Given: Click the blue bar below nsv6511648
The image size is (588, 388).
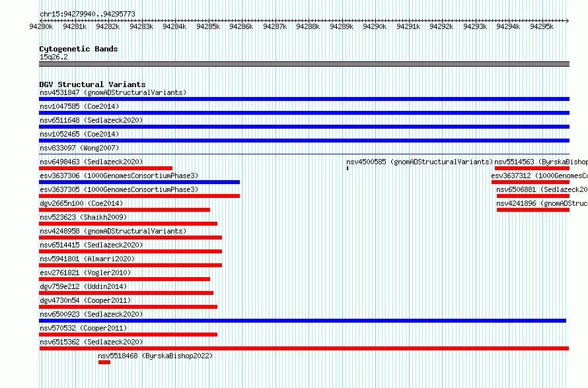Looking at the screenshot, I should click(304, 127).
